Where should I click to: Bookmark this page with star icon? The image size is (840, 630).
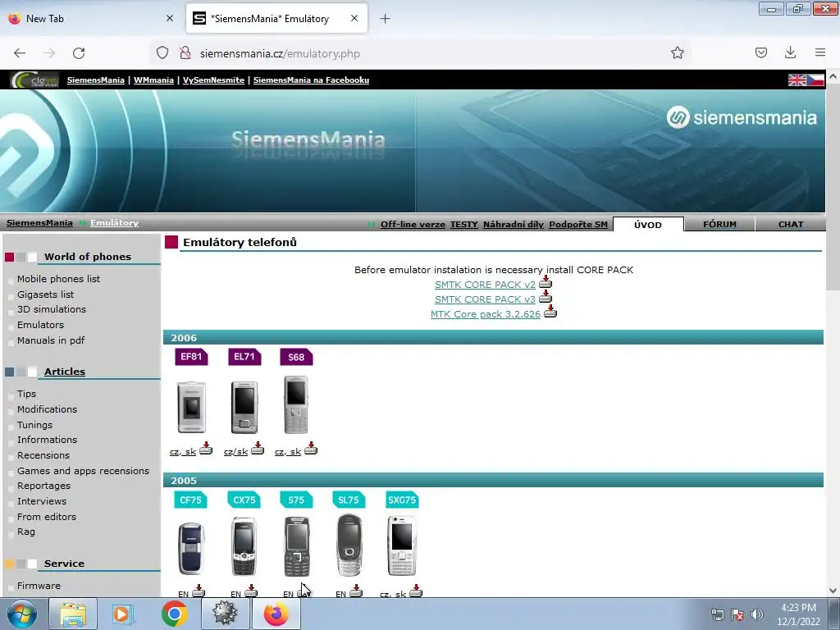point(677,53)
